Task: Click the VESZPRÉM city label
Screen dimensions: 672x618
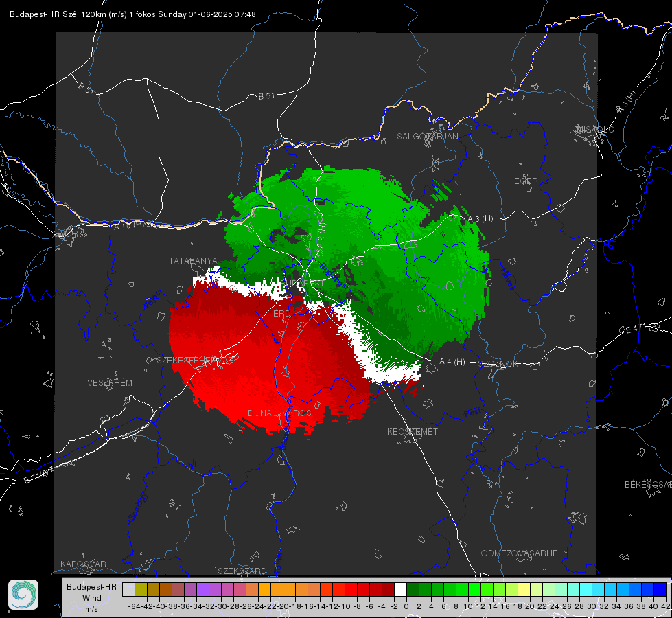Action: (x=110, y=383)
